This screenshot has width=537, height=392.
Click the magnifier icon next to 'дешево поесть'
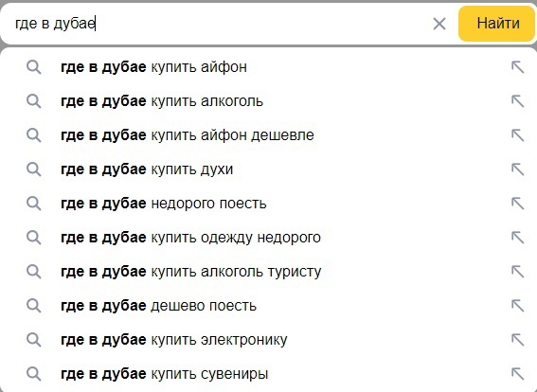[34, 306]
